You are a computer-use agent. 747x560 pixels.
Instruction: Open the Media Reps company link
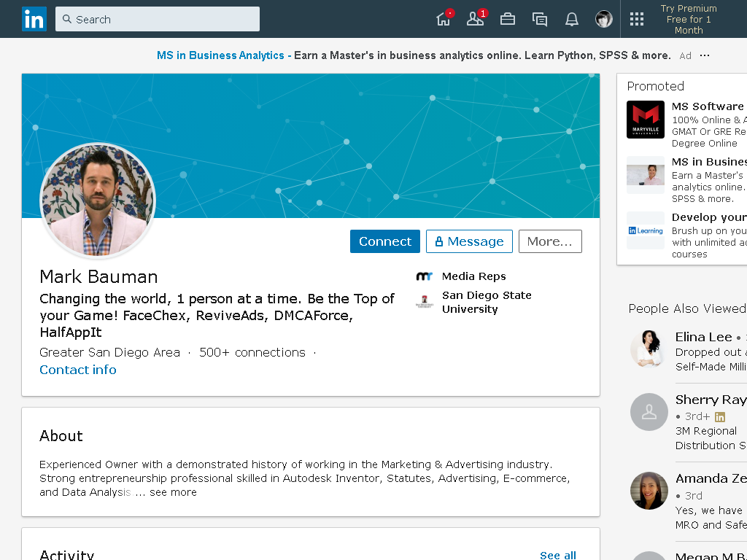coord(474,276)
